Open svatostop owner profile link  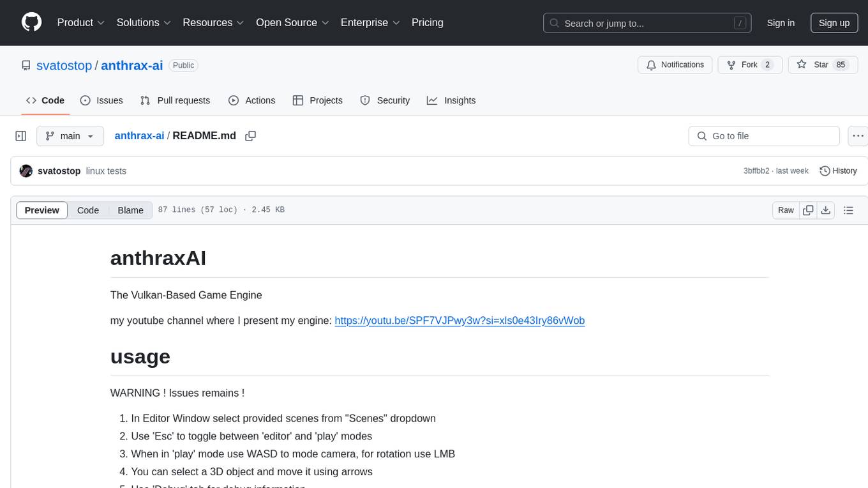pos(64,65)
